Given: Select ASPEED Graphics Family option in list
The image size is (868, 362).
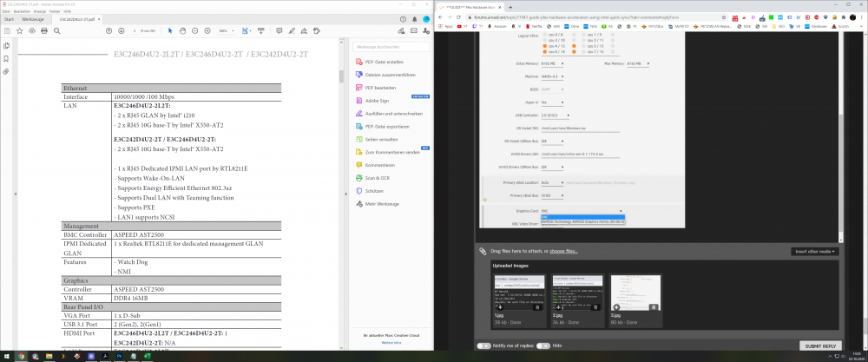Looking at the screenshot, I should tap(583, 221).
